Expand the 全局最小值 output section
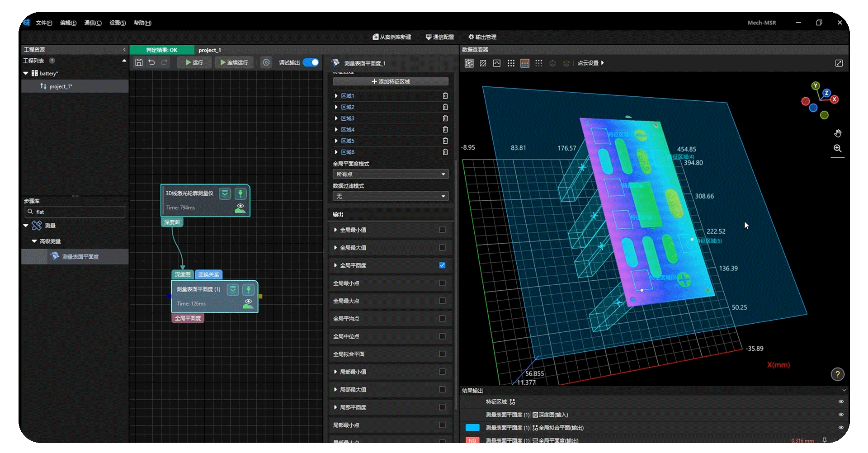 [335, 230]
